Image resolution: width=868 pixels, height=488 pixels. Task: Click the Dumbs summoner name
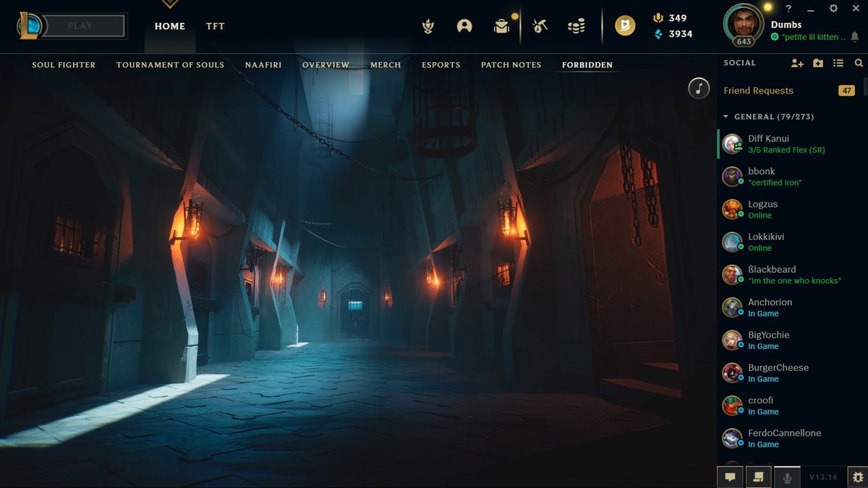(x=786, y=25)
